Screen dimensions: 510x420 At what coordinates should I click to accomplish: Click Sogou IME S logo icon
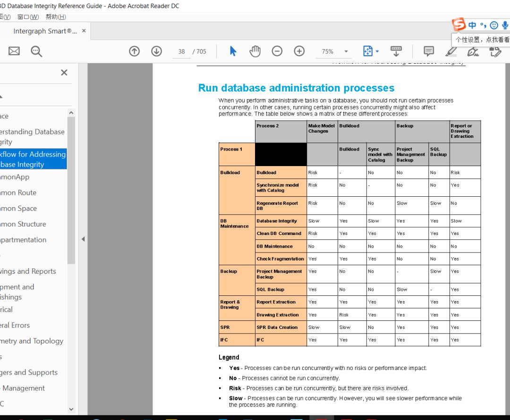pyautogui.click(x=459, y=25)
